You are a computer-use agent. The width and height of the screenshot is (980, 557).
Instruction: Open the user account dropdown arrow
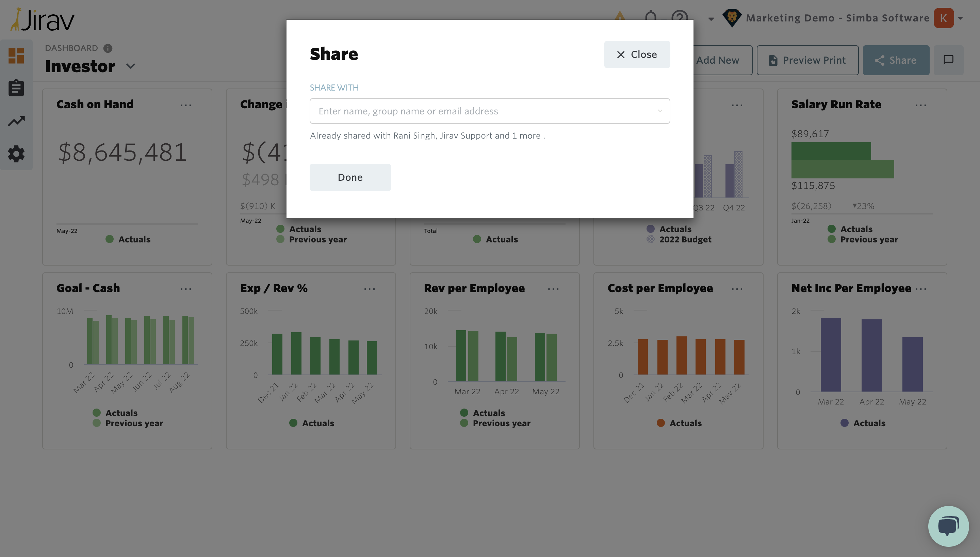tap(961, 18)
